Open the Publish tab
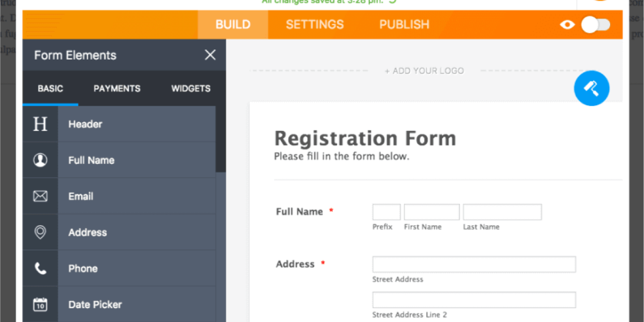The image size is (644, 322). (404, 25)
